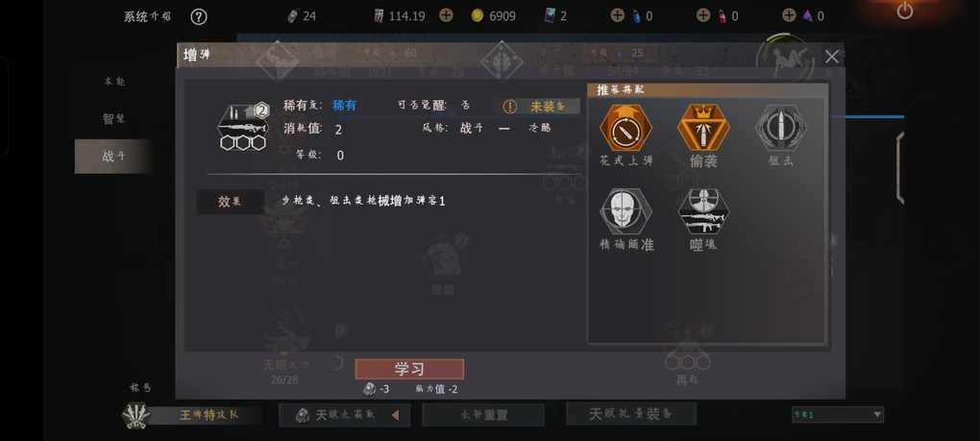980x441 pixels.
Task: Open the 精确瞄准 head talent icon
Action: [x=625, y=211]
